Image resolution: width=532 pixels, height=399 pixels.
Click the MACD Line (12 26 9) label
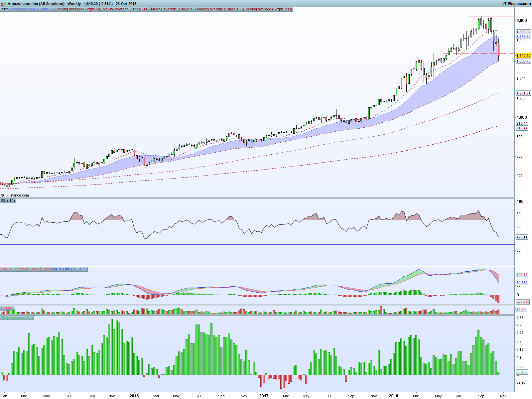click(69, 269)
